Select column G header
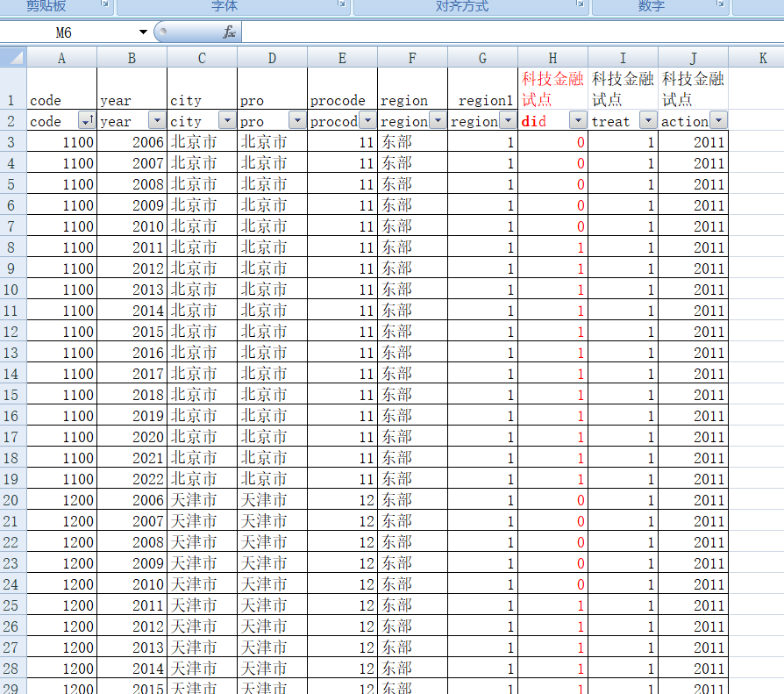 click(x=482, y=58)
